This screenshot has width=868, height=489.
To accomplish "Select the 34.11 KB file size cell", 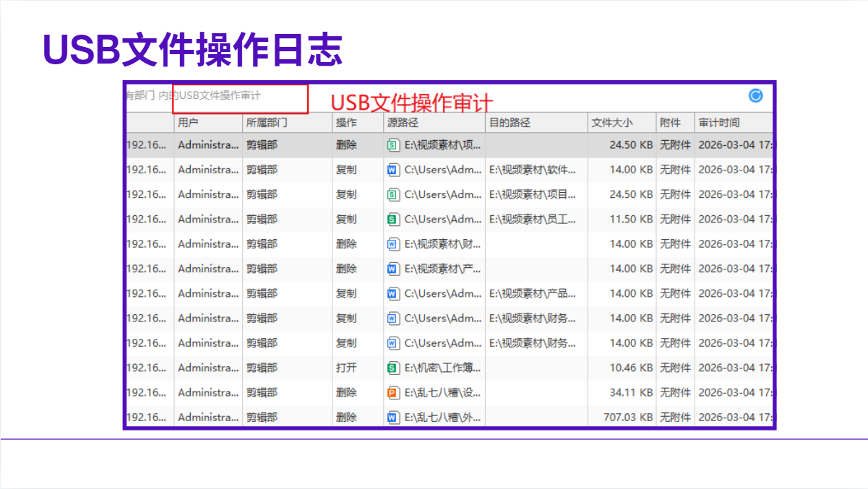I will [631, 393].
